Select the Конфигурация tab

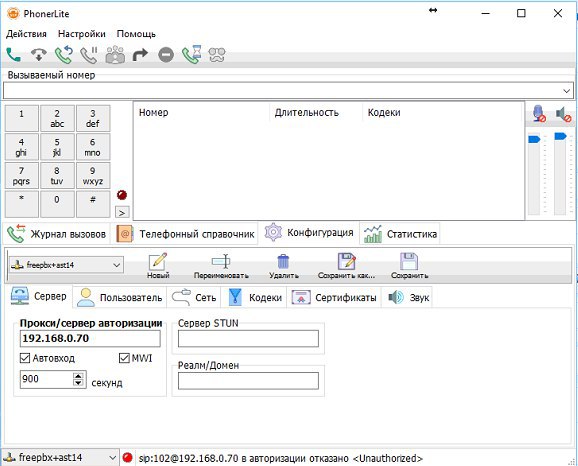pos(309,233)
